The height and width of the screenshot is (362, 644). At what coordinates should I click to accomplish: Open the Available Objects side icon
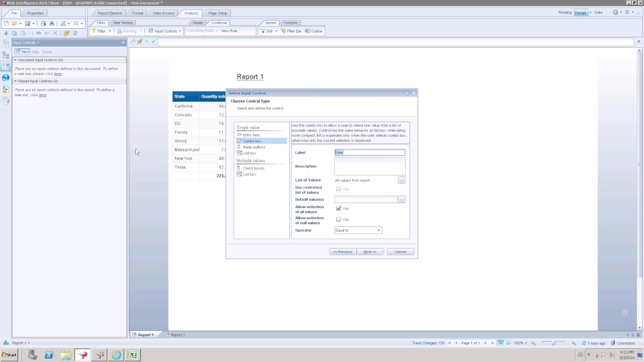(6, 89)
